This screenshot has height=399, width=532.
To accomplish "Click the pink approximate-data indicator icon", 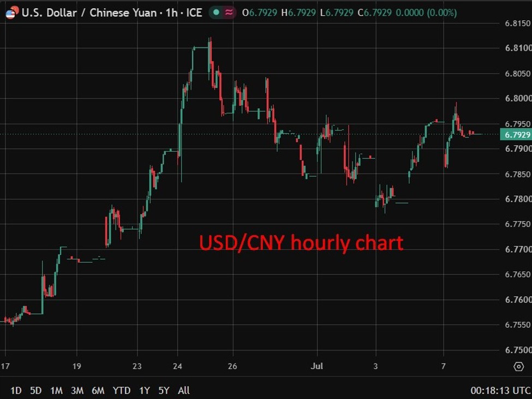I will [x=229, y=13].
